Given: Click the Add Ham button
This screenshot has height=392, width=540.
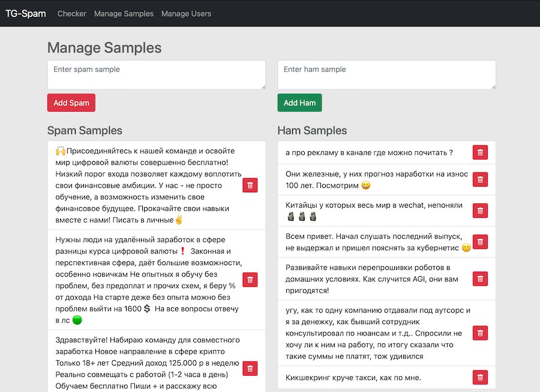Looking at the screenshot, I should pos(299,103).
